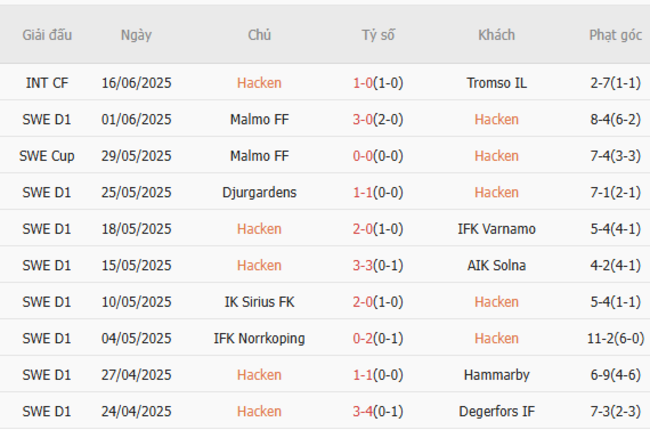The width and height of the screenshot is (650, 430).
Task: Click the Degerfors IF team name
Action: coord(496,411)
